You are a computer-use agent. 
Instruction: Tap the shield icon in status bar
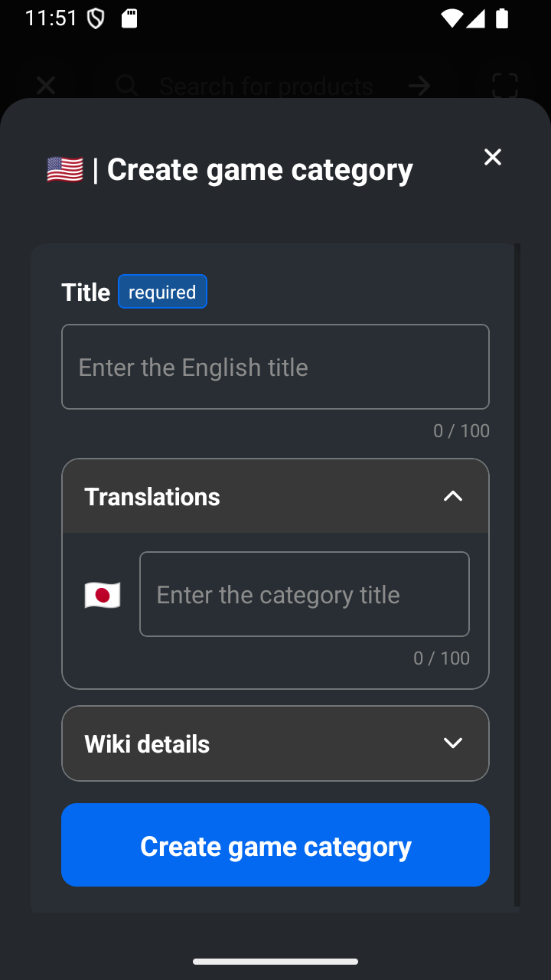point(96,18)
